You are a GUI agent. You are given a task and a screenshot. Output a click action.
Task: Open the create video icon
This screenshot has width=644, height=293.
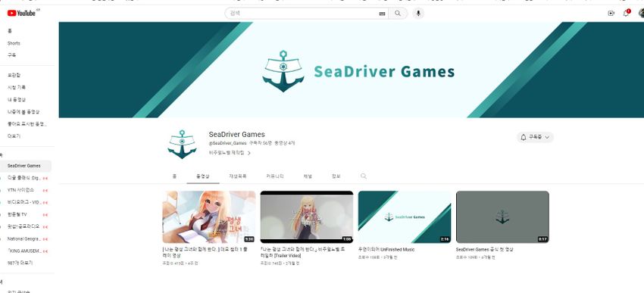click(611, 13)
